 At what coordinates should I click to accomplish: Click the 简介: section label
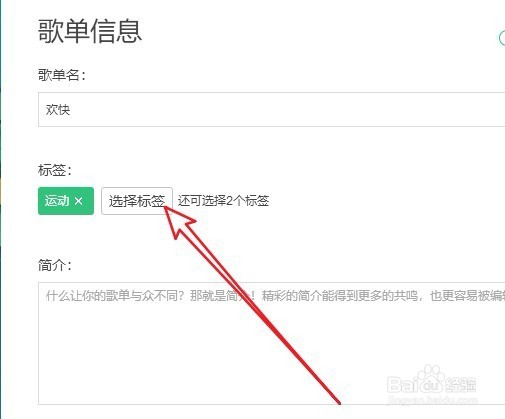[x=55, y=266]
